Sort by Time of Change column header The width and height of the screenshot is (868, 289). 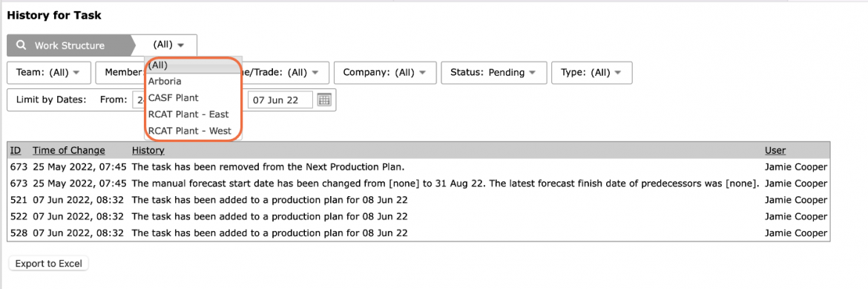pyautogui.click(x=69, y=150)
